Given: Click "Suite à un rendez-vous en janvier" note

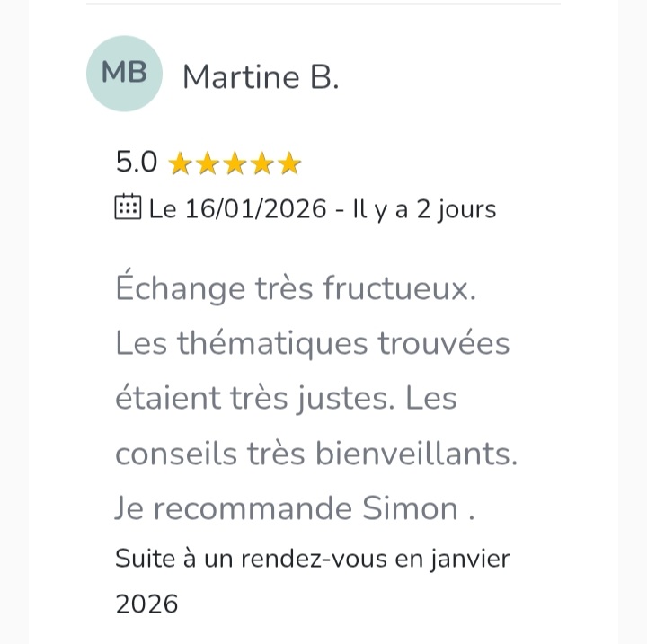Looking at the screenshot, I should (x=312, y=559).
